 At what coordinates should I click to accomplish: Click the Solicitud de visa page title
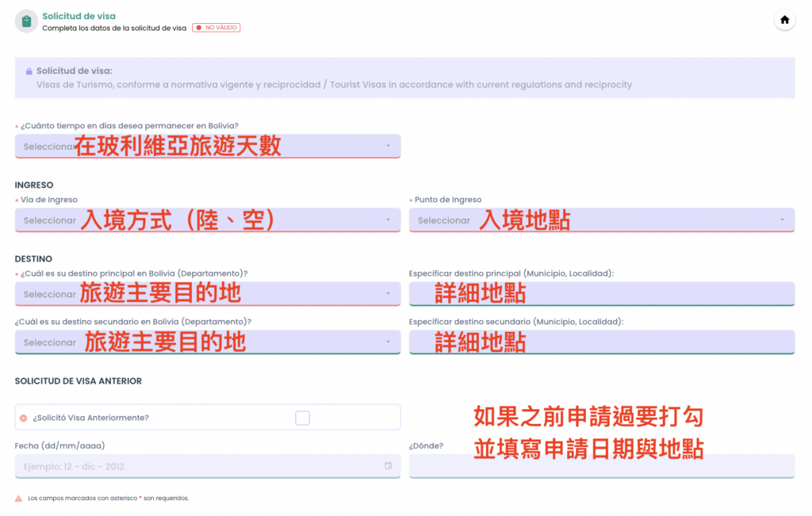coord(79,16)
